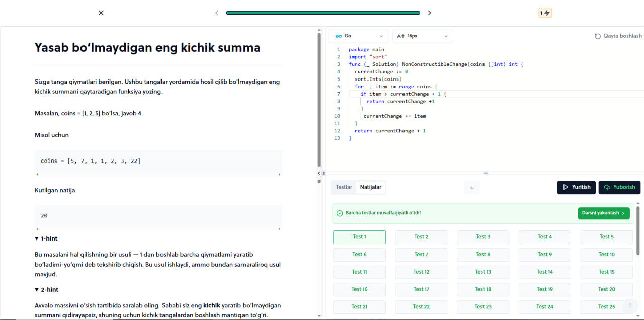Viewport: 644px width, 320px height.
Task: Click the 'Kutilgan natija' label
Action: click(x=55, y=190)
